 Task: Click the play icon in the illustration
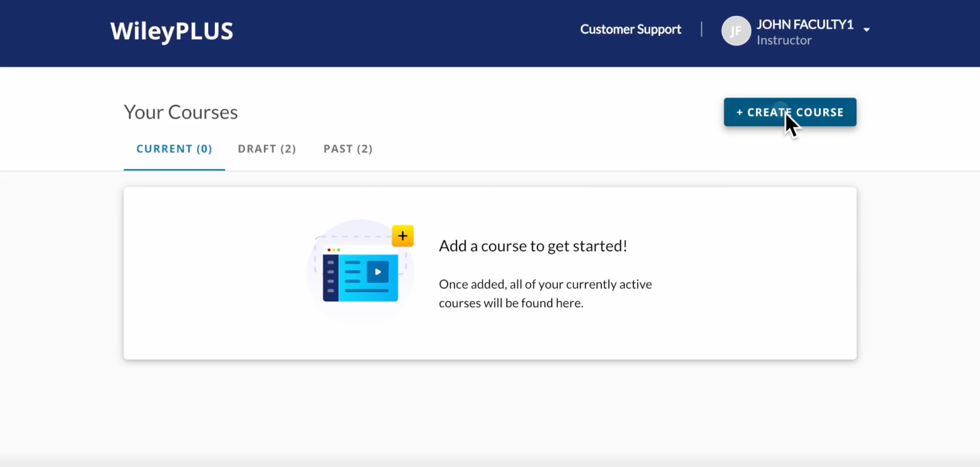[x=377, y=272]
